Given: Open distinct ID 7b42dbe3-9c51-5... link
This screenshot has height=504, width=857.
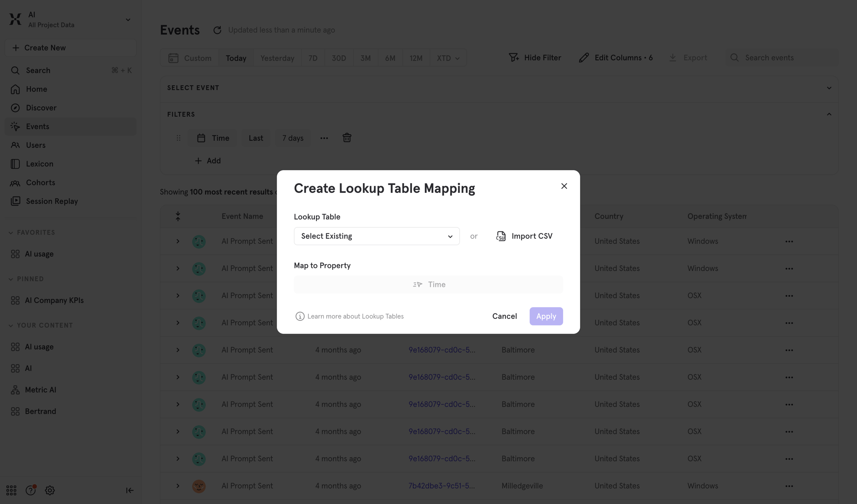Looking at the screenshot, I should [442, 486].
